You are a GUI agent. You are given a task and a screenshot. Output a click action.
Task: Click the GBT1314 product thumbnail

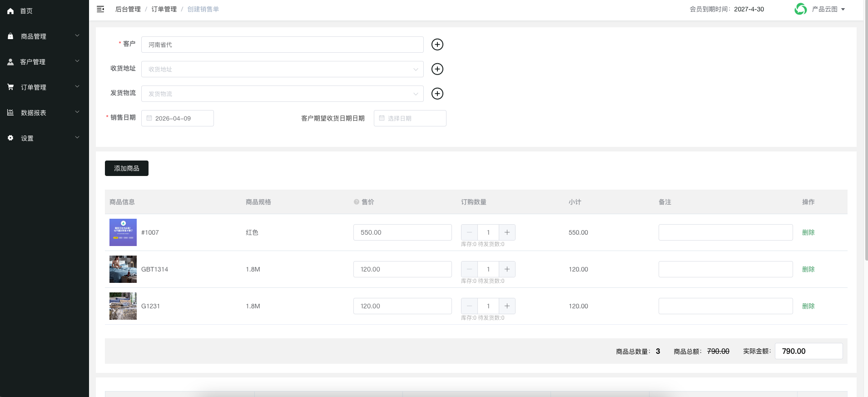click(123, 269)
